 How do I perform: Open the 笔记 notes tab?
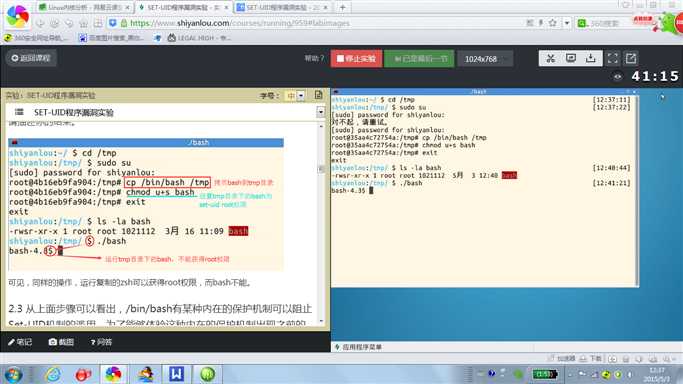coord(20,342)
